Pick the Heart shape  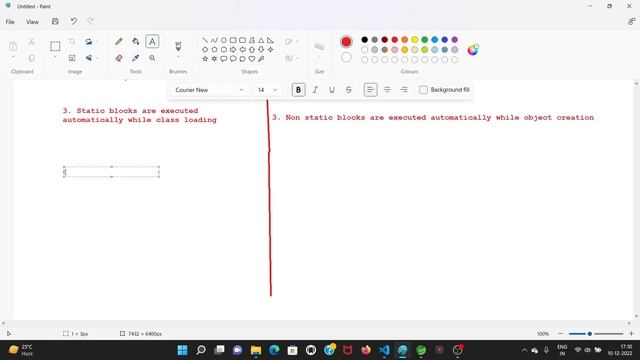[252, 59]
